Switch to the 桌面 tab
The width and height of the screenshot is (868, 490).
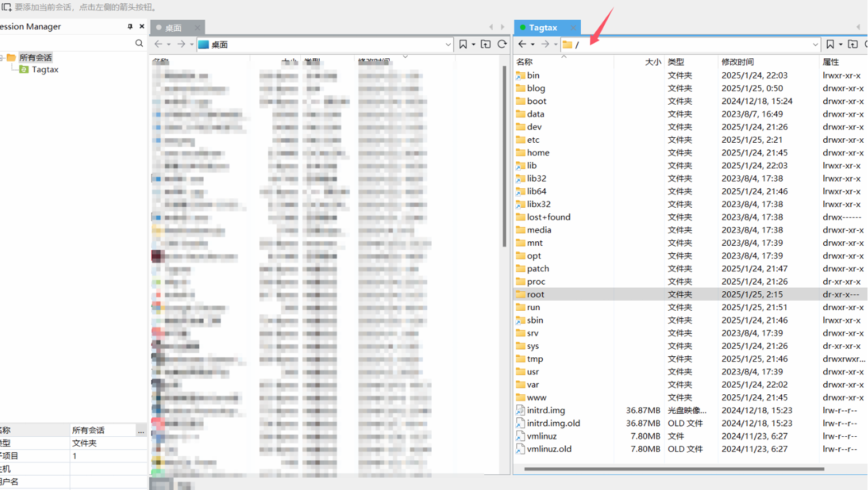[173, 27]
